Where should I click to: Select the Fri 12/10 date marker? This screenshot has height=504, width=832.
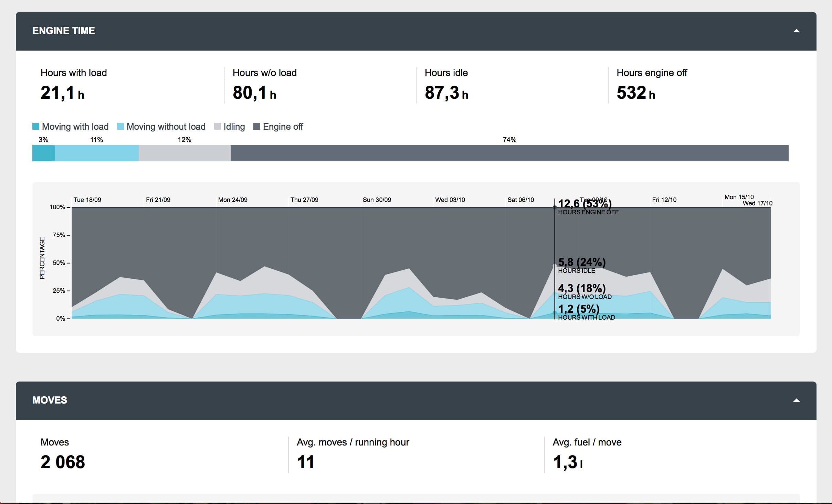(x=664, y=200)
